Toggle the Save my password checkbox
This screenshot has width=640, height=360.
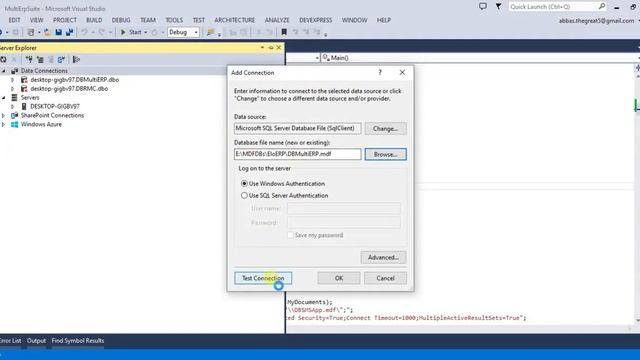pyautogui.click(x=290, y=235)
